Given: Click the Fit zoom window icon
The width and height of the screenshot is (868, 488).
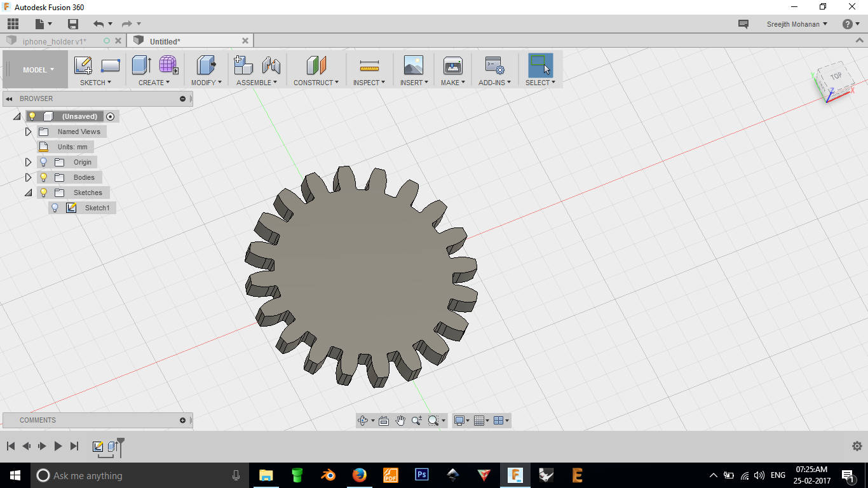Looking at the screenshot, I should pos(433,421).
